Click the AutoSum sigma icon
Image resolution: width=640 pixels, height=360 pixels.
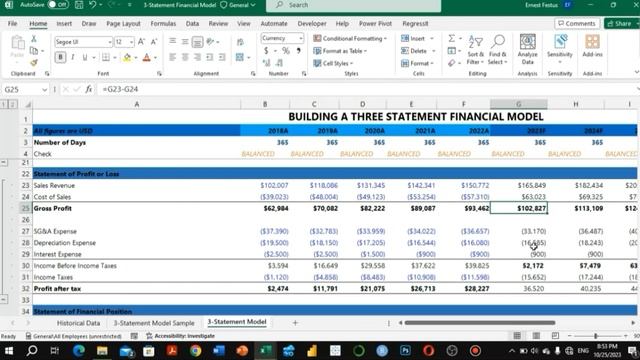click(x=451, y=38)
